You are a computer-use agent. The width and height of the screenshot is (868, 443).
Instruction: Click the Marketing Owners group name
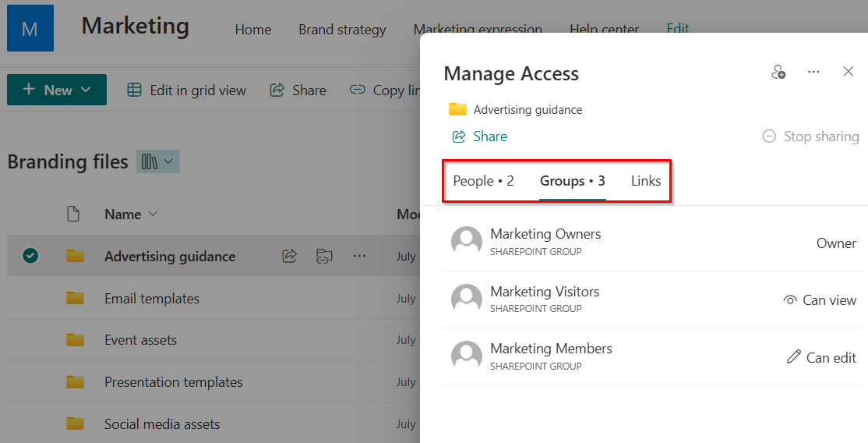coord(545,234)
